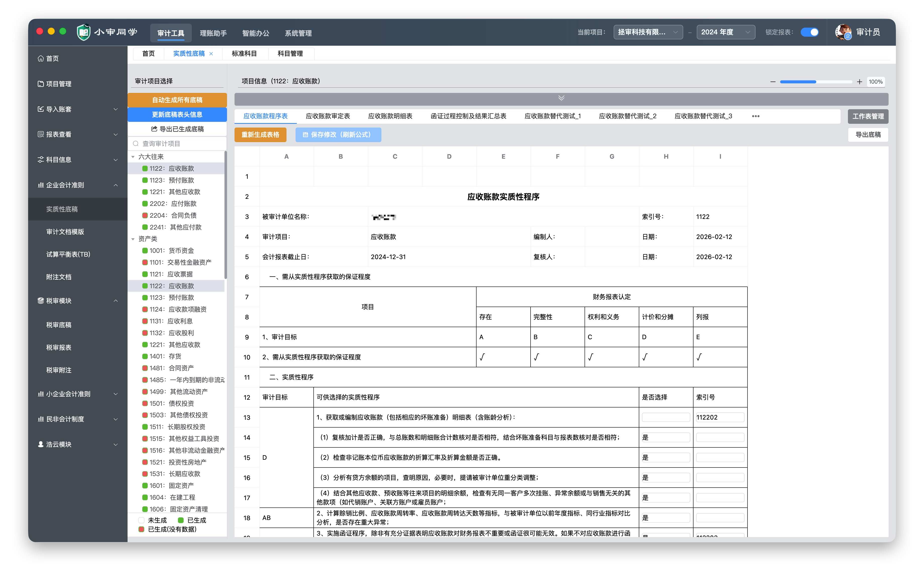Click the 已生成(没有数据) red legend box
Image resolution: width=924 pixels, height=580 pixels.
[141, 529]
